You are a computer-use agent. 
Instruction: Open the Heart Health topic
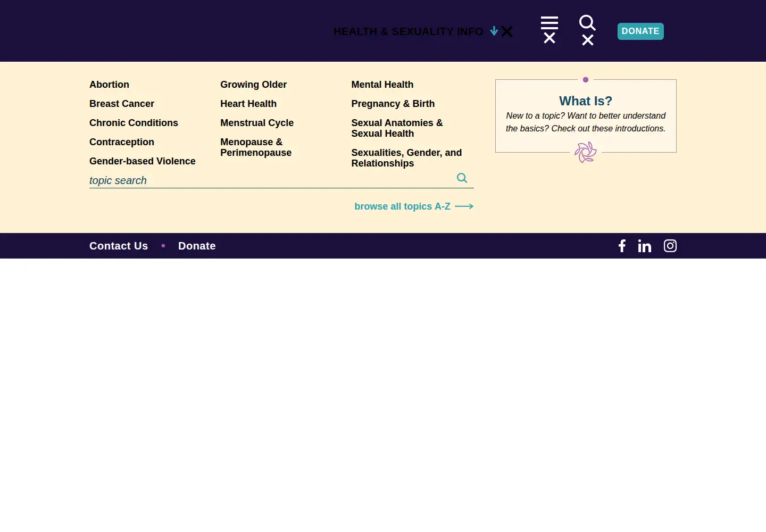(248, 104)
